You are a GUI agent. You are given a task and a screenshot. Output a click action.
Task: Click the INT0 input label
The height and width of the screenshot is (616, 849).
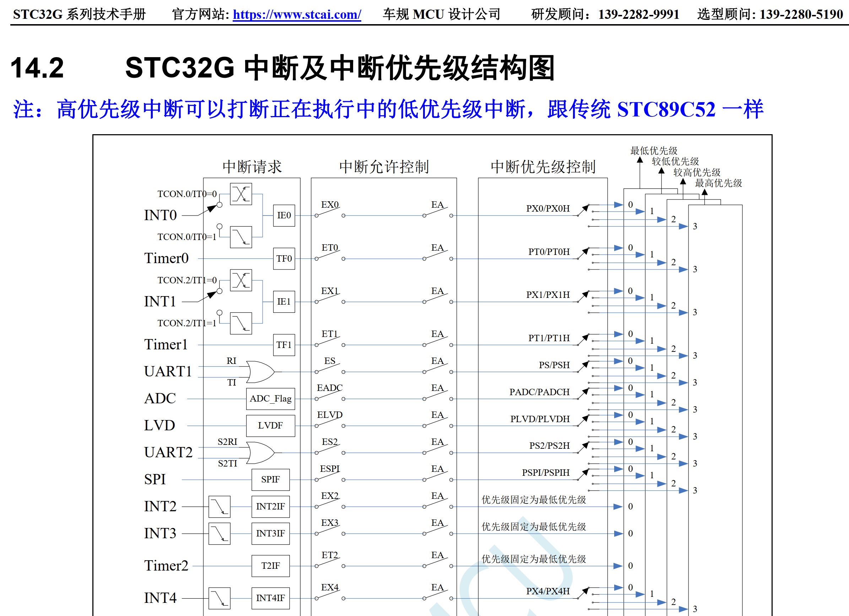pos(160,215)
